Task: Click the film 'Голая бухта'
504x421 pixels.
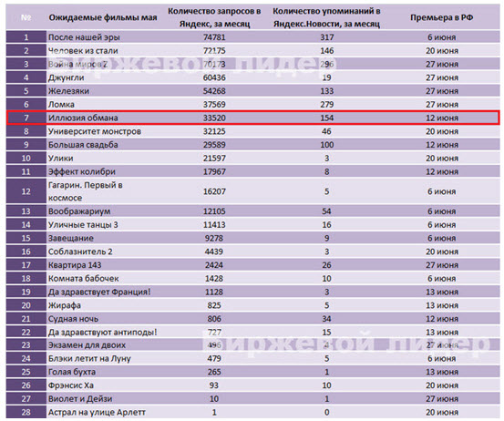Action: (72, 372)
